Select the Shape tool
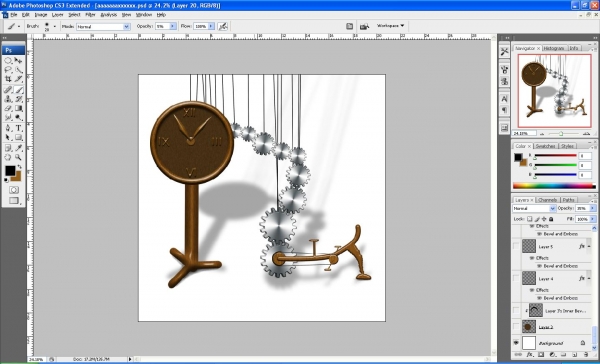 [x=18, y=137]
